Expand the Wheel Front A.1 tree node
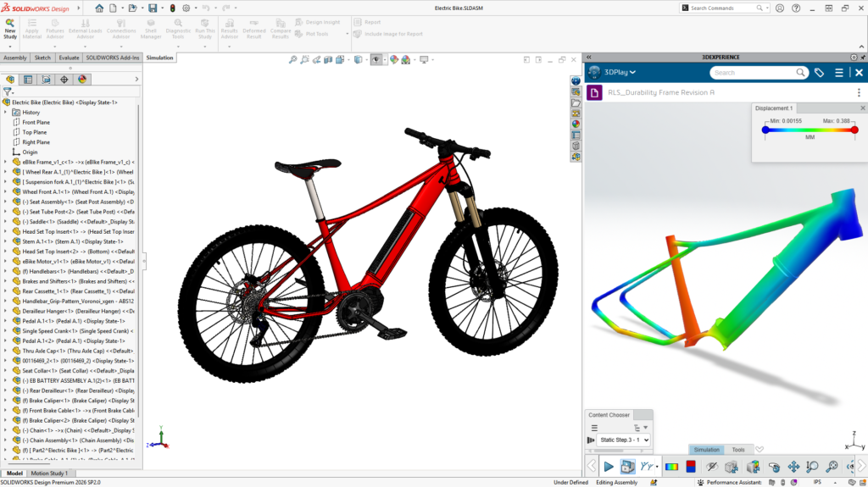Viewport: 868px width, 487px height. coord(6,192)
